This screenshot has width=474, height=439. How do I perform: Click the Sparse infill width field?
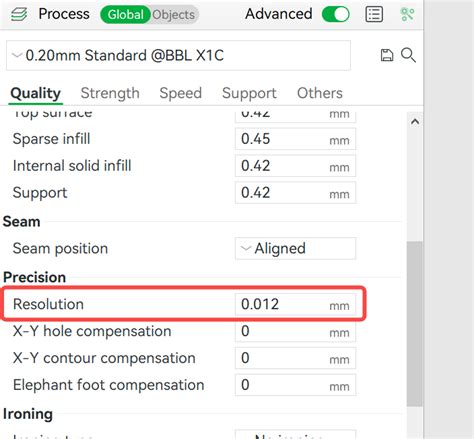295,139
